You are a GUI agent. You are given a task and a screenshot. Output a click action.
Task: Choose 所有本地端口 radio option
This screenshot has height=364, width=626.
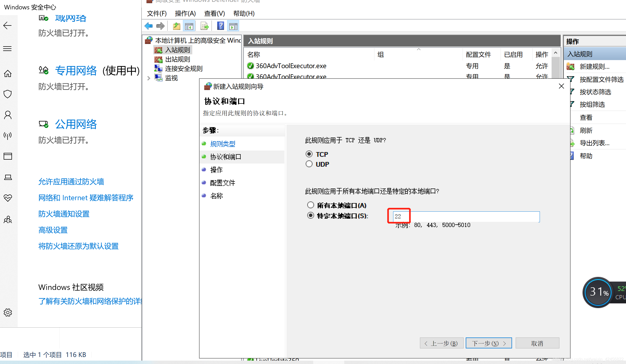click(x=310, y=205)
